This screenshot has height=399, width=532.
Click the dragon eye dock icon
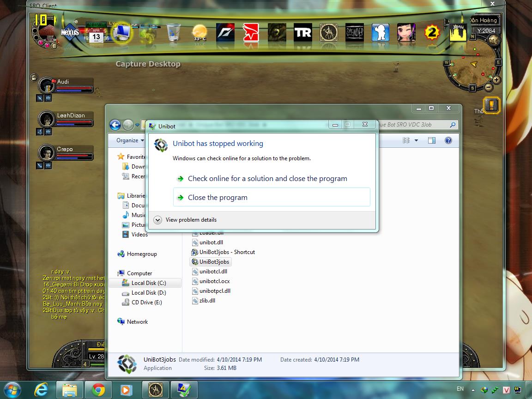(277, 32)
